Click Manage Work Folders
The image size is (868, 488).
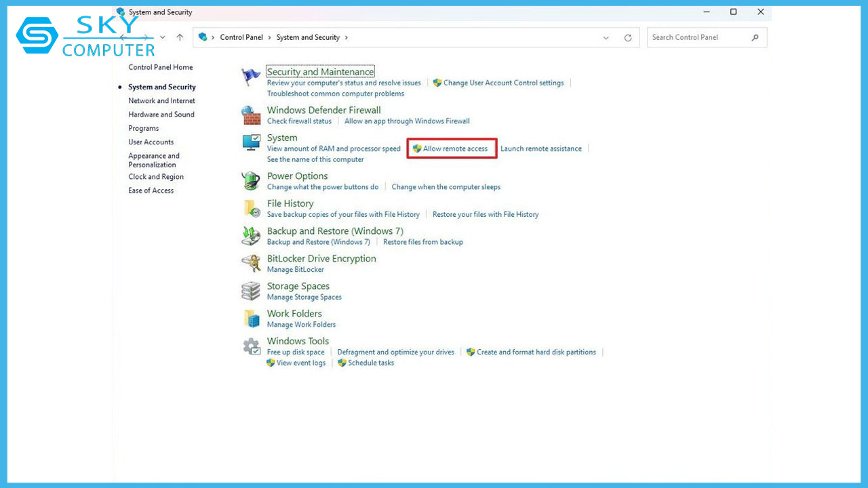click(x=301, y=324)
